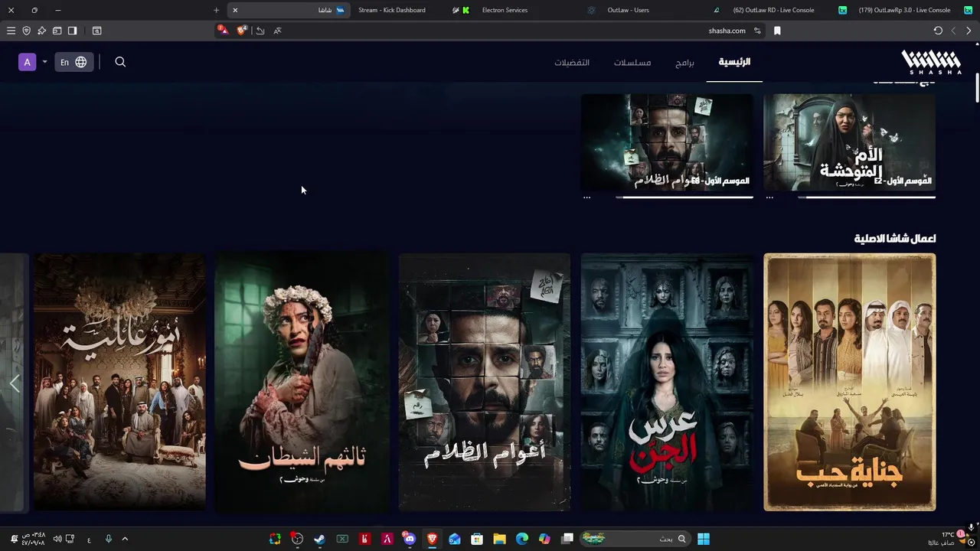The width and height of the screenshot is (980, 551).
Task: Switch language with the En globe button
Action: [x=73, y=62]
